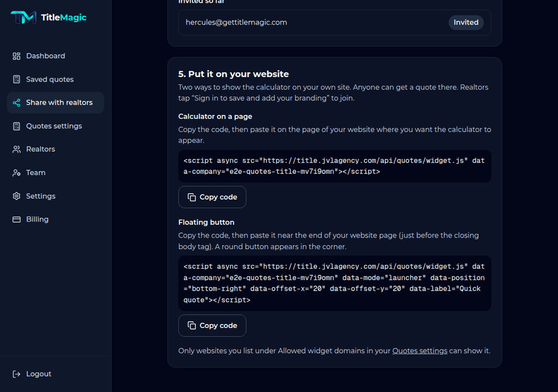The height and width of the screenshot is (392, 558).
Task: Click the Calculator on a page script snippet
Action: (x=334, y=166)
